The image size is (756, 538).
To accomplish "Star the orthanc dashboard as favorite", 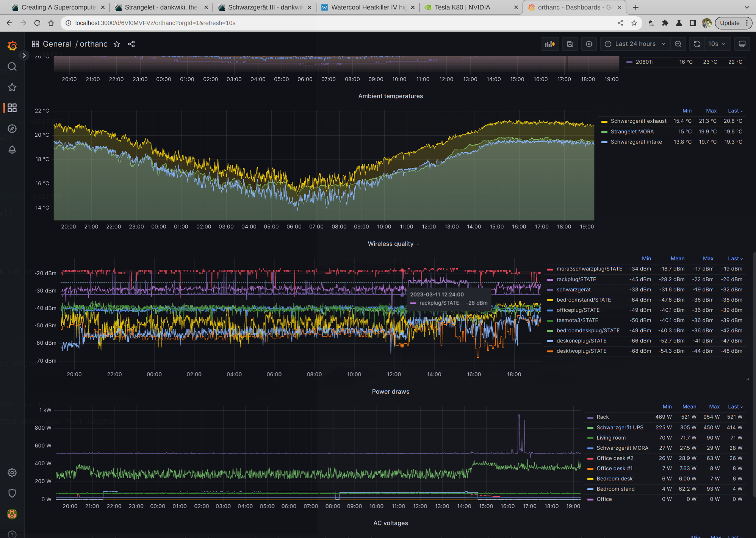I will 117,44.
